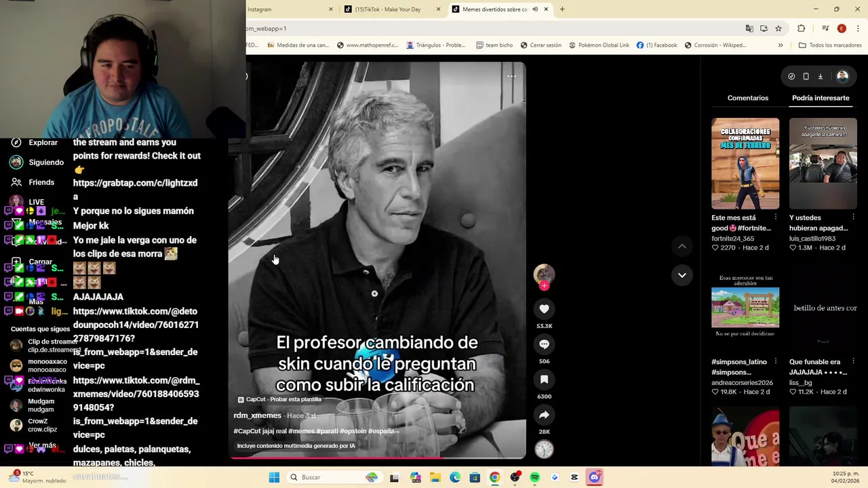
Task: Open Friends in TikTok sidebar
Action: point(33,182)
